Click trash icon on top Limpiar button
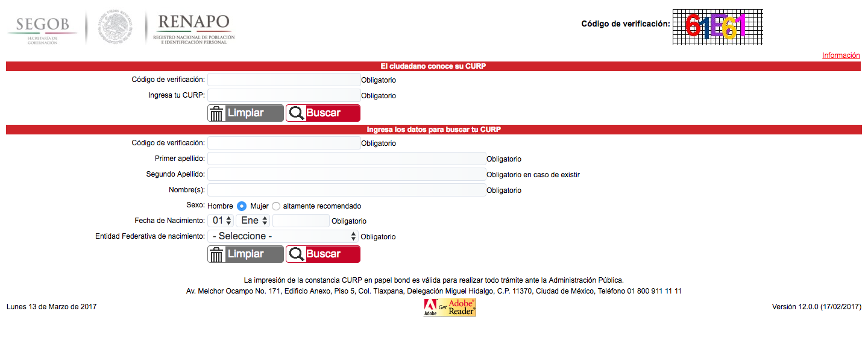Viewport: 868px width, 346px height. click(x=216, y=113)
